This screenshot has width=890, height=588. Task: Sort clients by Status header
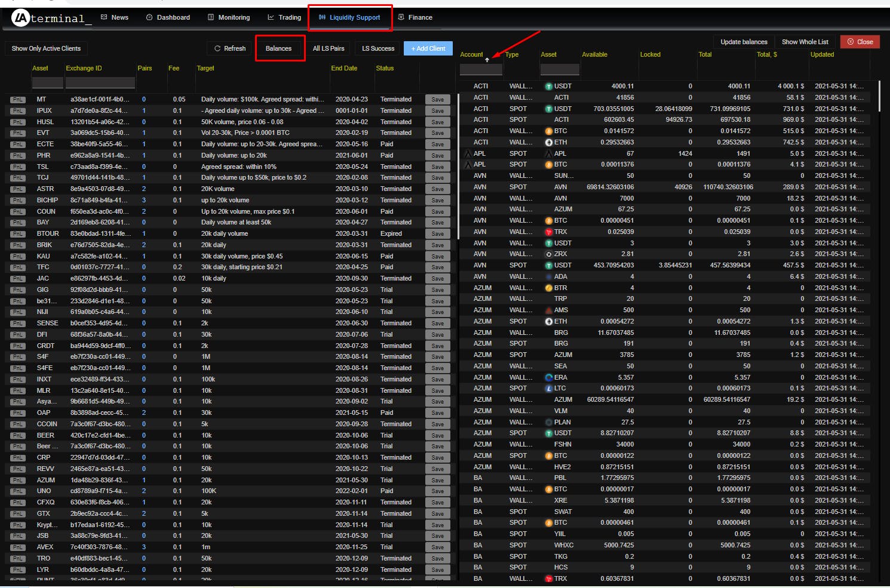(x=385, y=68)
